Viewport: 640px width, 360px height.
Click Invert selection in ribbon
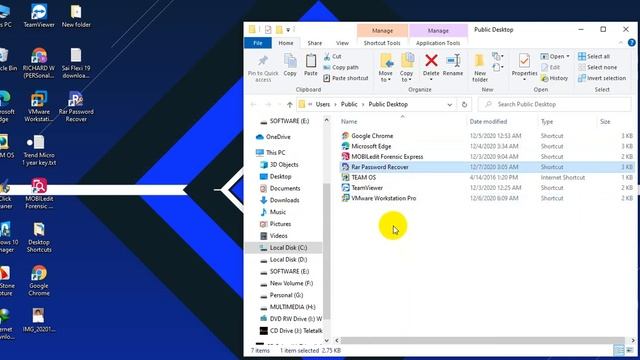tap(602, 78)
